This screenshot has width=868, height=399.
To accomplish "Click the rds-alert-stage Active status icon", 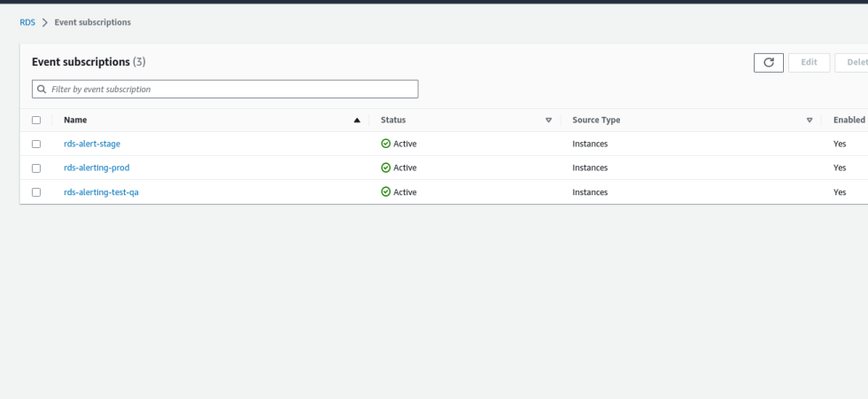I will [x=386, y=144].
